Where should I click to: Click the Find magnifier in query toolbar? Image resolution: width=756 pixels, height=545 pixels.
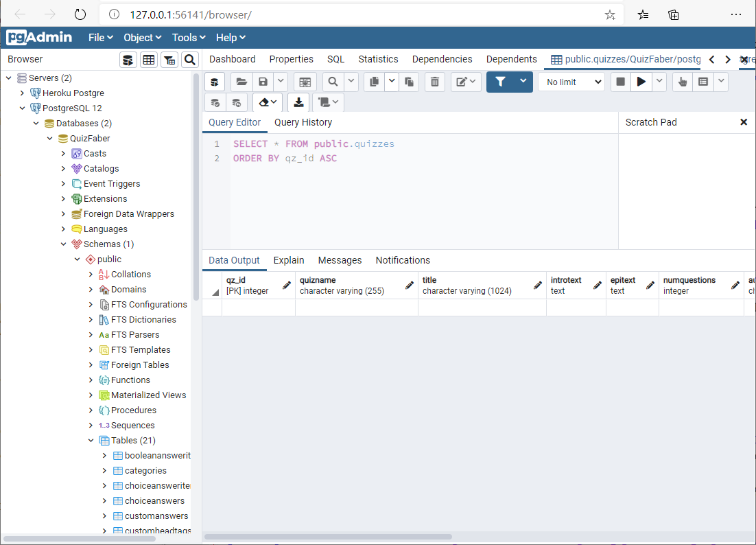(x=333, y=82)
